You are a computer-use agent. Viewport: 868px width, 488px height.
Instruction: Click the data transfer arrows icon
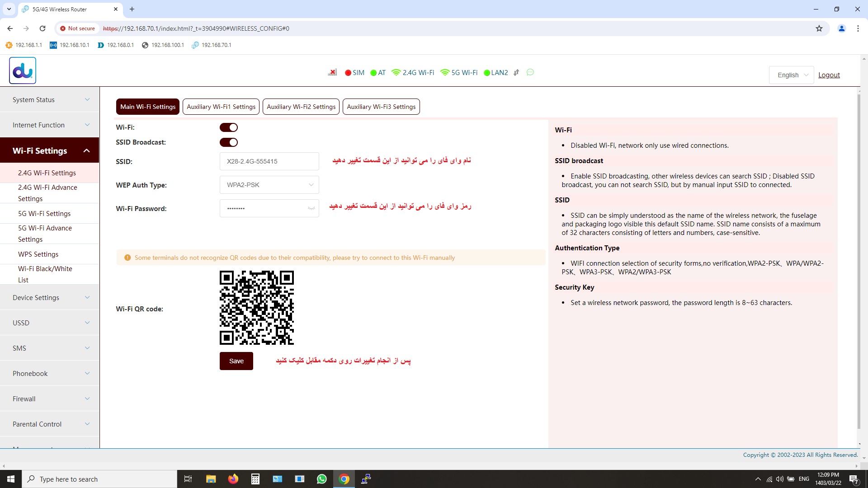516,72
